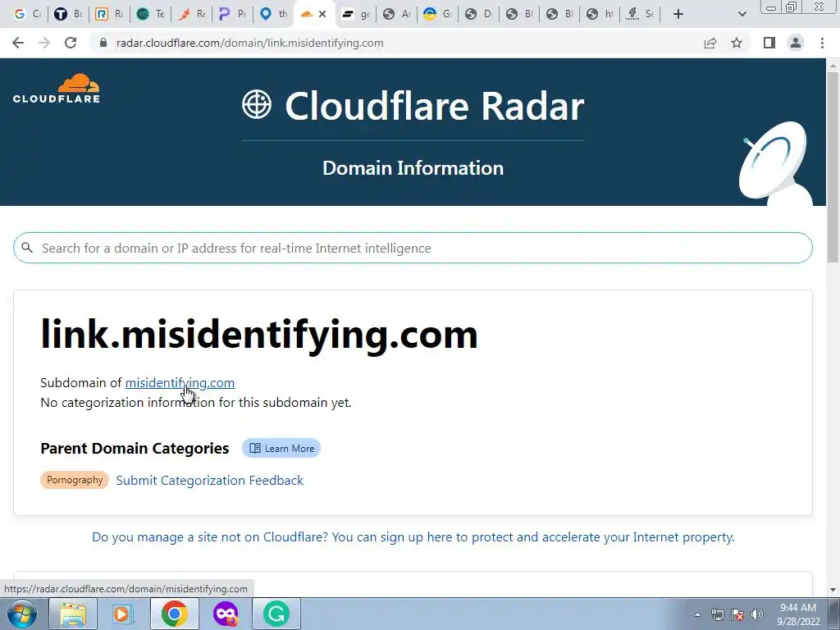840x630 pixels.
Task: Switch to the 'Te' tab
Action: point(151,14)
